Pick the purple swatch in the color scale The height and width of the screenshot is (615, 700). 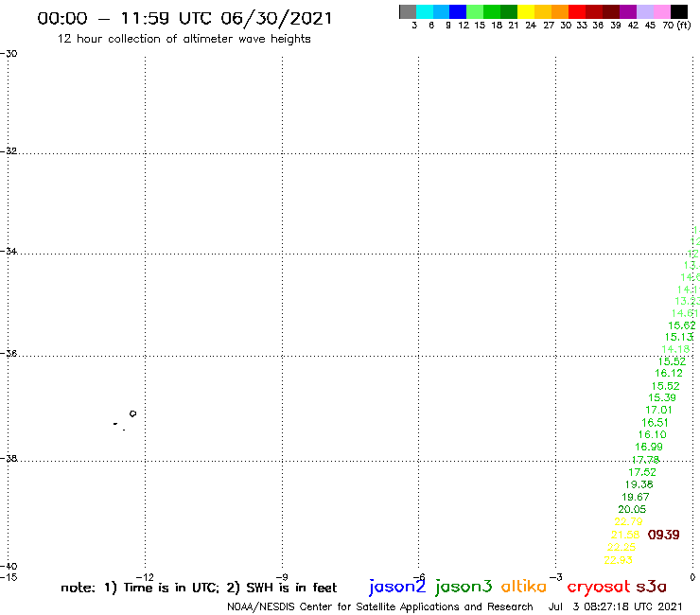point(628,11)
